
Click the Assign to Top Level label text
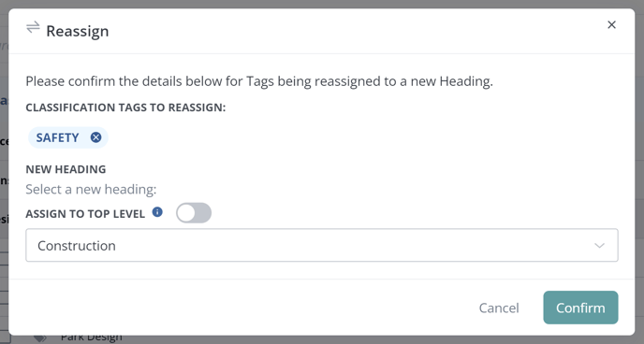tap(85, 214)
